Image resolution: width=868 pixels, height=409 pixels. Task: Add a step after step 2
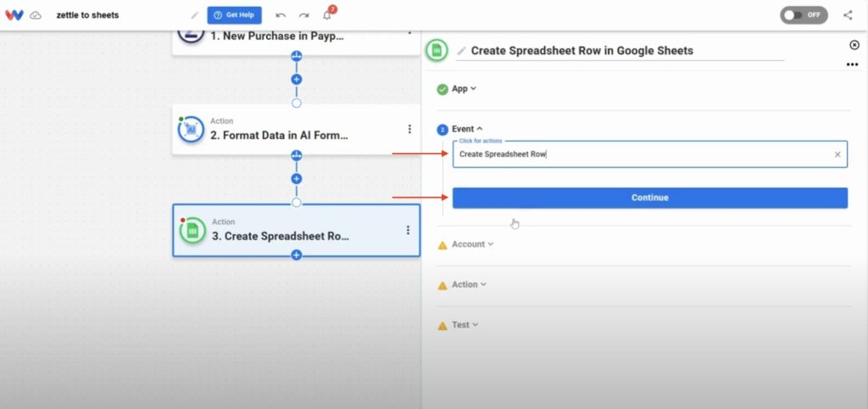pyautogui.click(x=296, y=179)
